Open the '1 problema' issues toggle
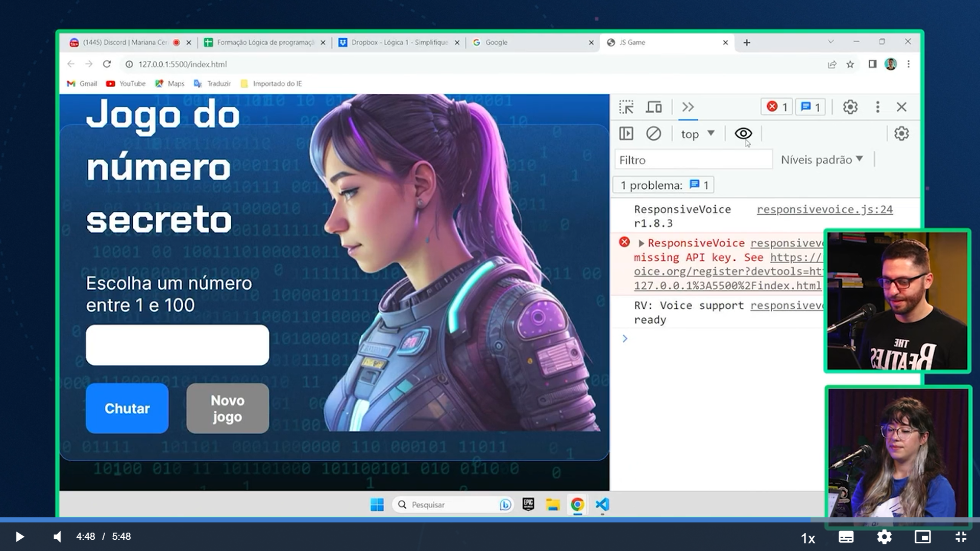The image size is (980, 551). click(x=663, y=185)
